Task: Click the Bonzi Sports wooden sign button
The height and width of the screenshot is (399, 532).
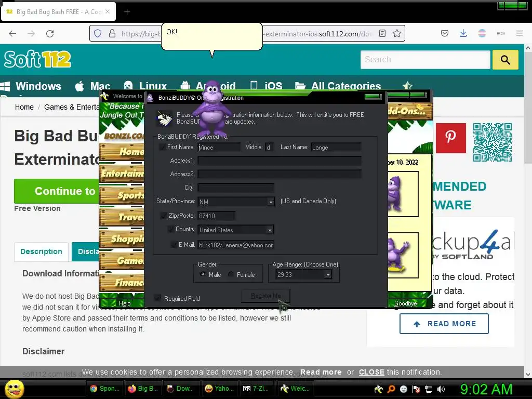Action: click(x=122, y=195)
